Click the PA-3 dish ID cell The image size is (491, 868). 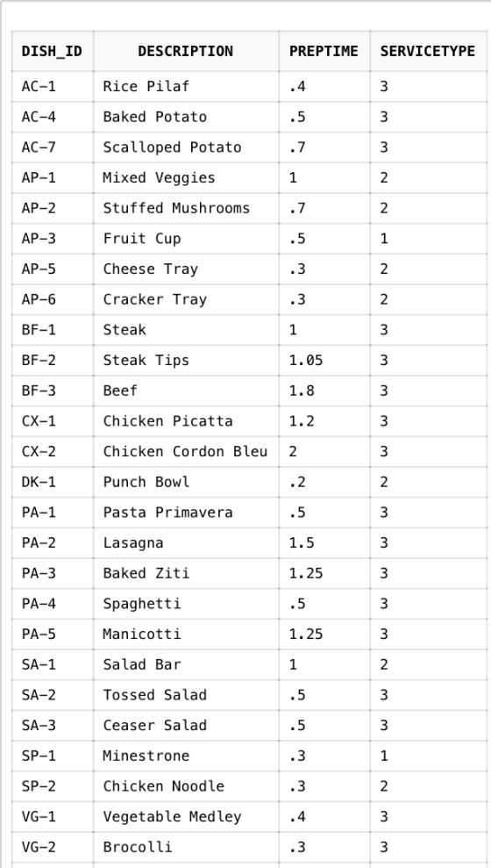pos(53,573)
